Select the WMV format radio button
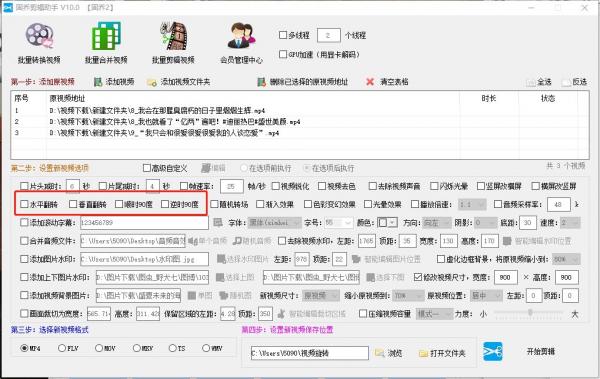Viewport: 600px width, 379px height. point(206,348)
